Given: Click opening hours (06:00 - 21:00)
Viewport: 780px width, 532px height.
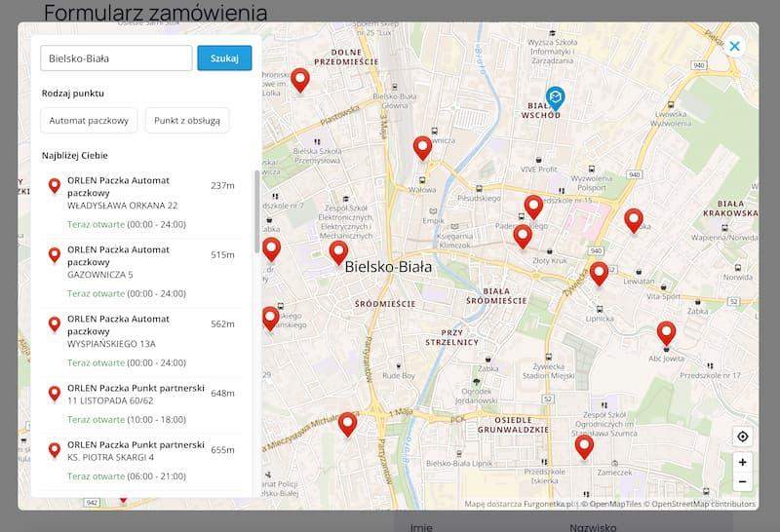Looking at the screenshot, I should tap(157, 476).
